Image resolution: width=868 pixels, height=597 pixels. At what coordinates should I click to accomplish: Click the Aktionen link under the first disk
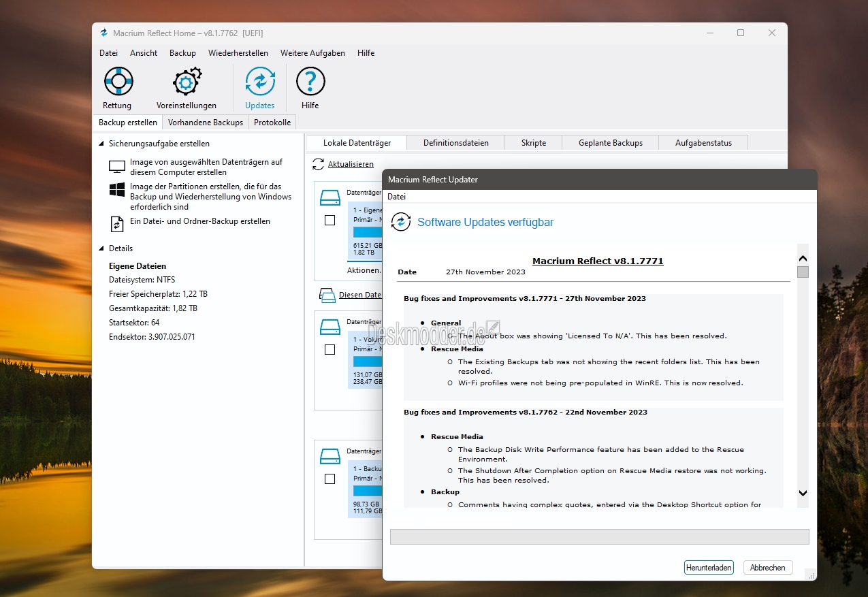pos(364,270)
